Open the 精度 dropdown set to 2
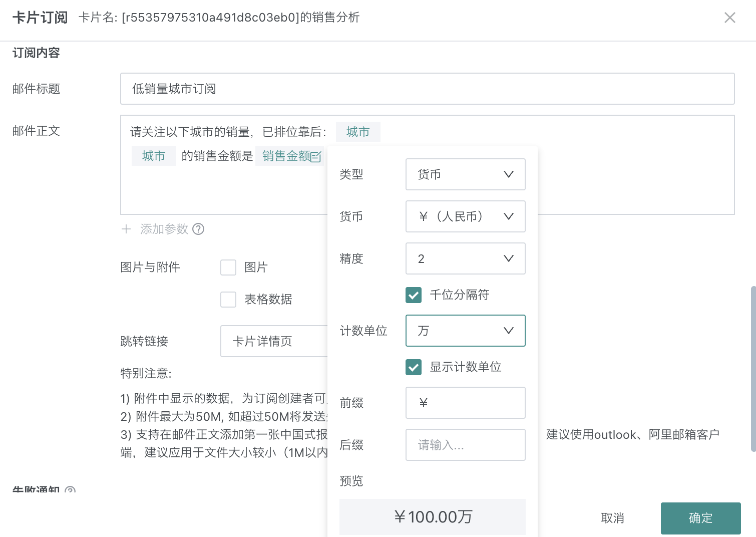756x537 pixels. tap(465, 258)
